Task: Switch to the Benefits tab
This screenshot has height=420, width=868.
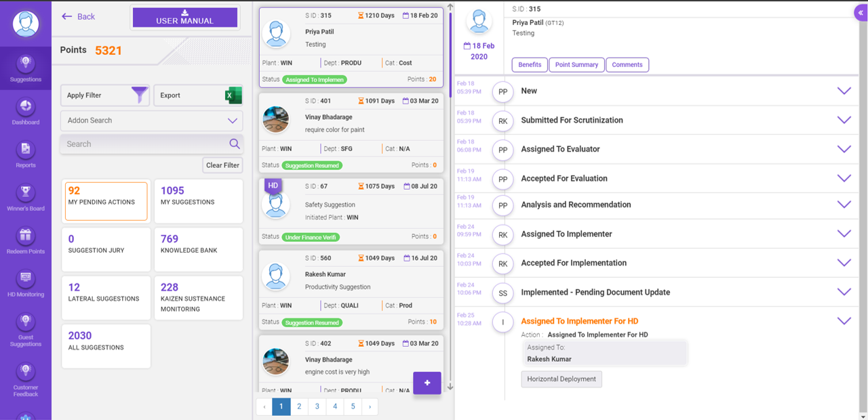Action: click(530, 64)
